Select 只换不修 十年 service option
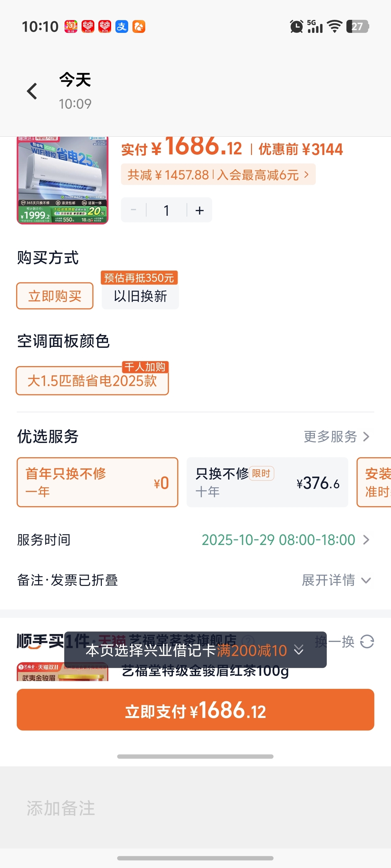The image size is (391, 868). pyautogui.click(x=267, y=482)
